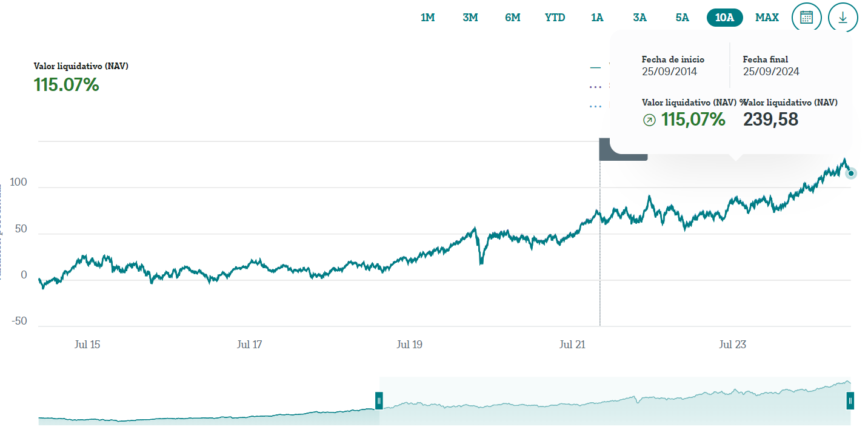Screen dimensions: 868x438
Task: Select the 1M time range
Action: [428, 18]
